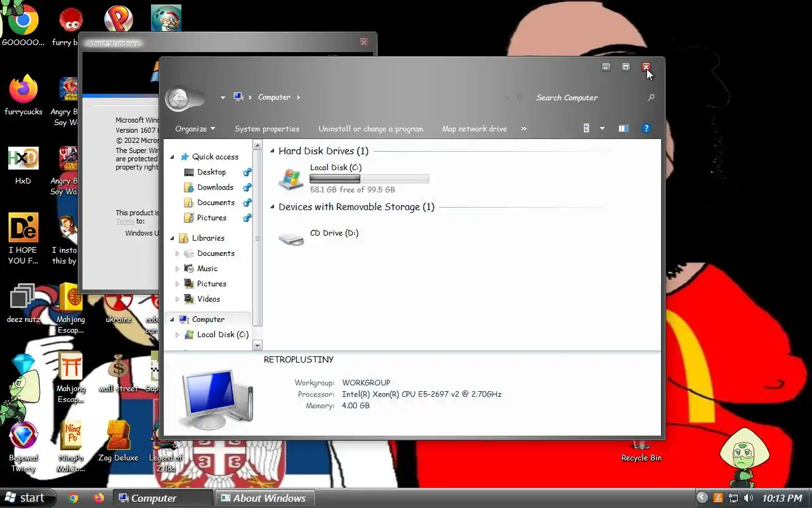Collapse the Libraries tree node
Viewport: 812px width, 508px height.
[x=172, y=238]
